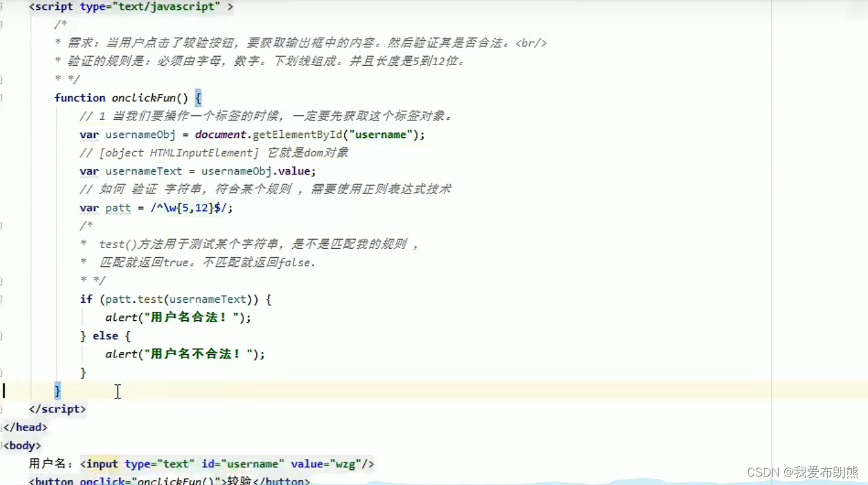Screen dimensions: 868x485
Task: Click the comment line about test()方法
Action: click(x=249, y=244)
